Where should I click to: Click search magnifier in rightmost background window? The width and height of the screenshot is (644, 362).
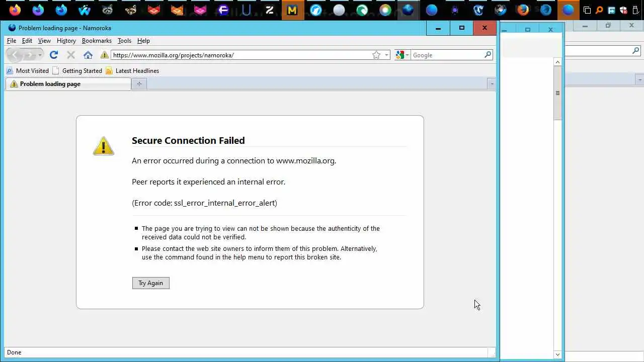[635, 50]
